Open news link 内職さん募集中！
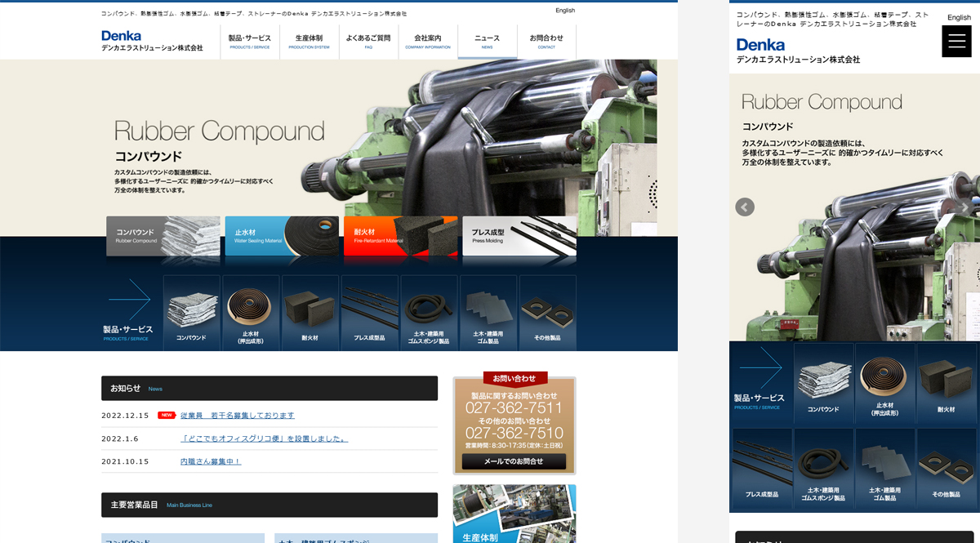The image size is (980, 543). tap(211, 461)
